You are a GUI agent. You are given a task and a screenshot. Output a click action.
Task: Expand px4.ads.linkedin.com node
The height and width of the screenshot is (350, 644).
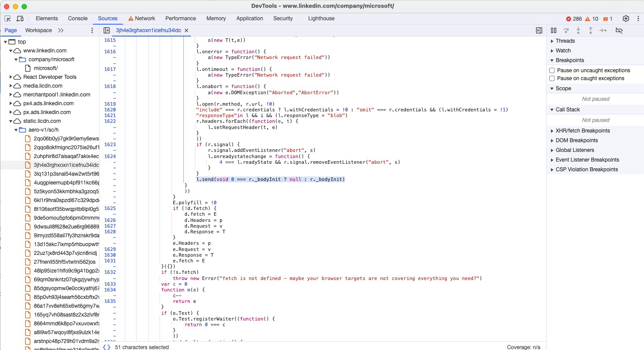point(11,103)
